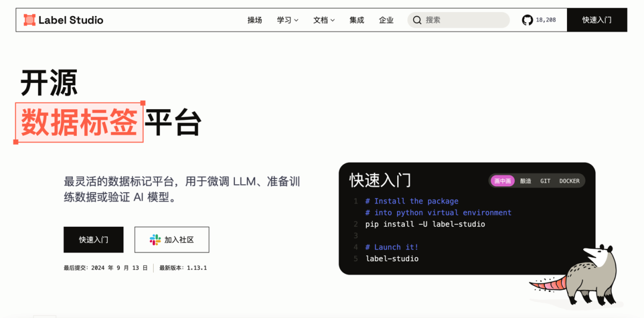
Task: Click the 最灵活的数据标记平台 description paragraph
Action: click(x=182, y=190)
